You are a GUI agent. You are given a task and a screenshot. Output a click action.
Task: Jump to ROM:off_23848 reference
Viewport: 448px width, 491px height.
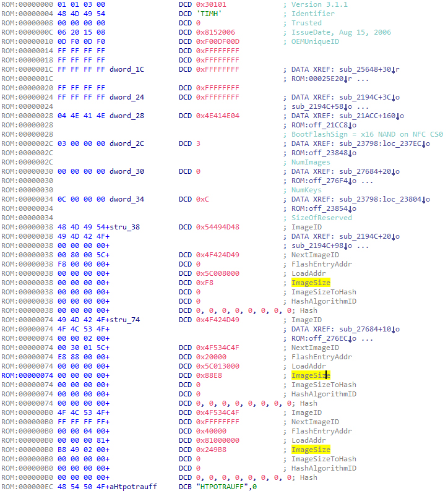[x=319, y=153]
